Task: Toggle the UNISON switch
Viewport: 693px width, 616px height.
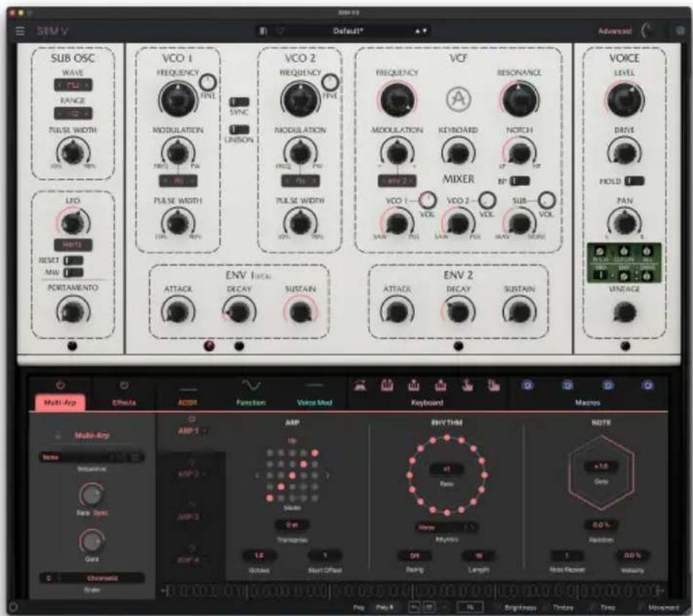Action: pos(238,130)
